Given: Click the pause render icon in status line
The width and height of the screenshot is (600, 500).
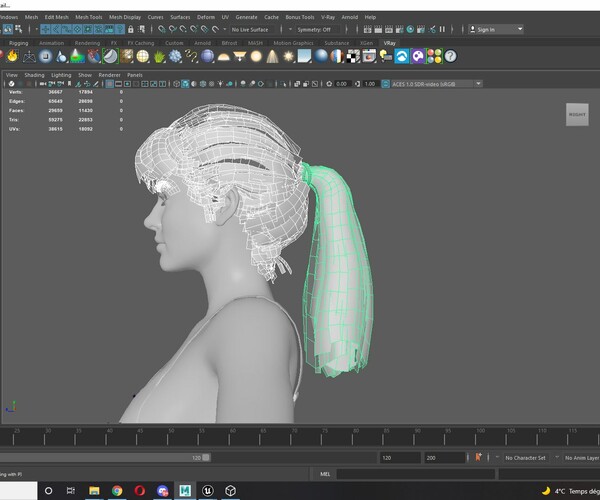Looking at the screenshot, I should tap(442, 29).
